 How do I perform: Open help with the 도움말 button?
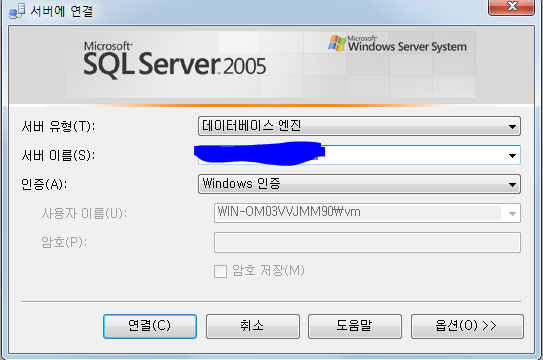(355, 326)
